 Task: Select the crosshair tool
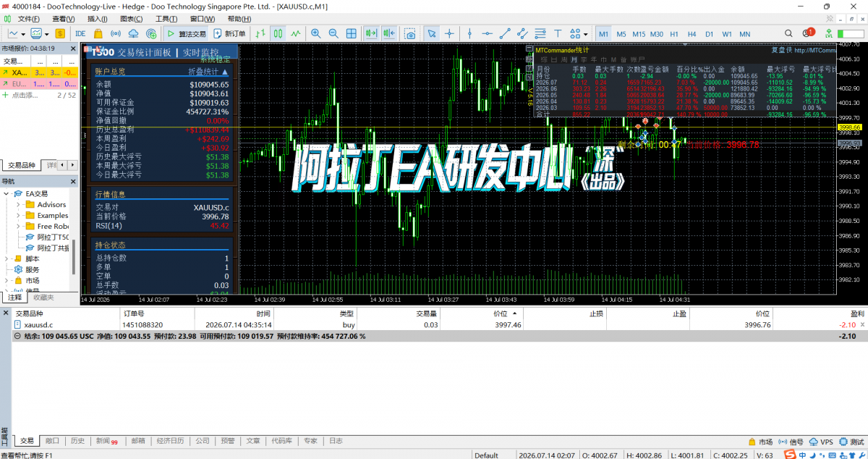tap(450, 33)
